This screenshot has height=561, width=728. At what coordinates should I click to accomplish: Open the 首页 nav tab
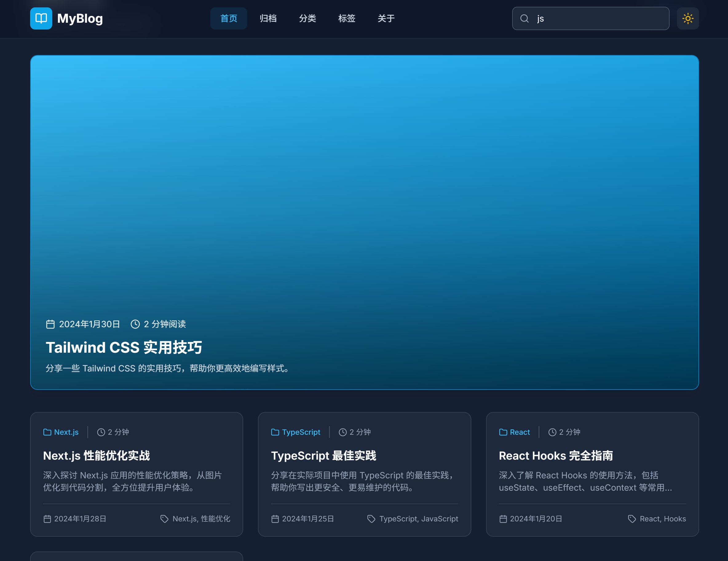coord(228,18)
